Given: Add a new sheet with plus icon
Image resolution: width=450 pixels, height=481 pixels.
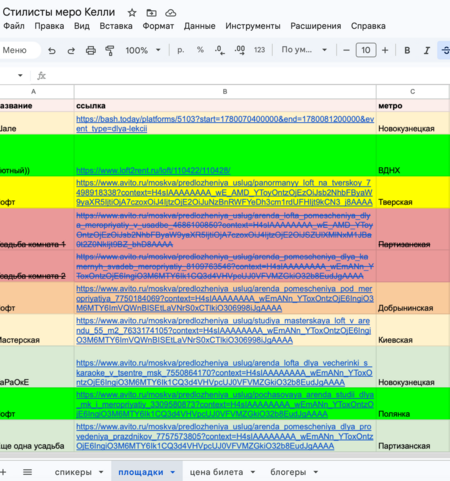Looking at the screenshot, I should [3, 472].
